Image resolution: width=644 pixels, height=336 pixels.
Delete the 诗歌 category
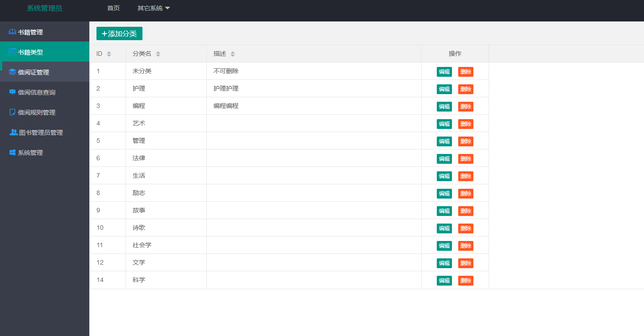465,228
